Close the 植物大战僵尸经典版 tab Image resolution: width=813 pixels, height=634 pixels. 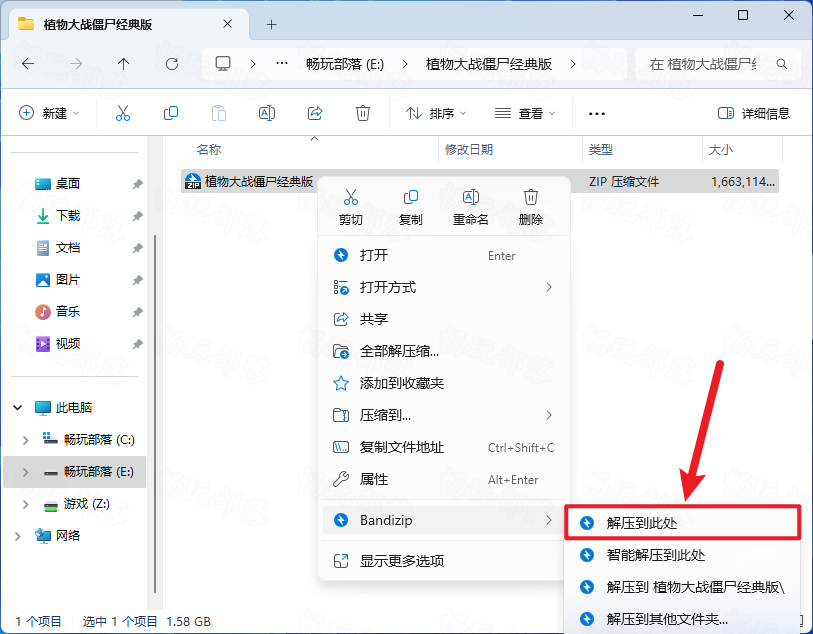pyautogui.click(x=227, y=24)
